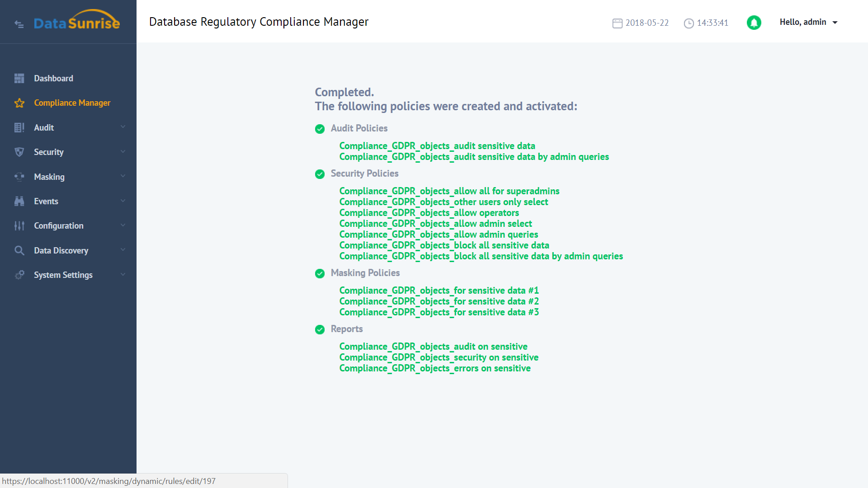Viewport: 868px width, 488px height.
Task: Click the green notification bell icon
Action: 754,23
